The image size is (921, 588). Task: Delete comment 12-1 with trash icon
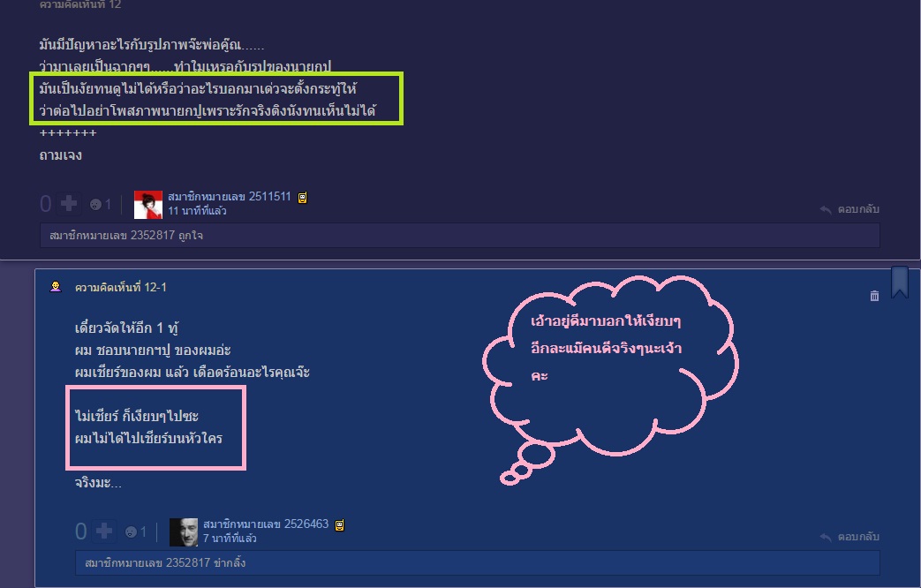coord(874,296)
